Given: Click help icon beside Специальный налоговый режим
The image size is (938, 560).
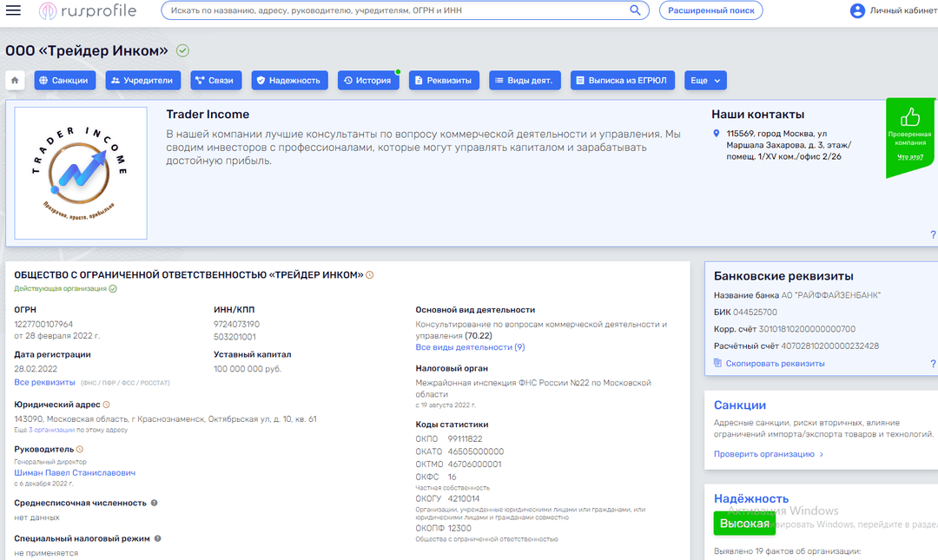Looking at the screenshot, I should pyautogui.click(x=157, y=538).
